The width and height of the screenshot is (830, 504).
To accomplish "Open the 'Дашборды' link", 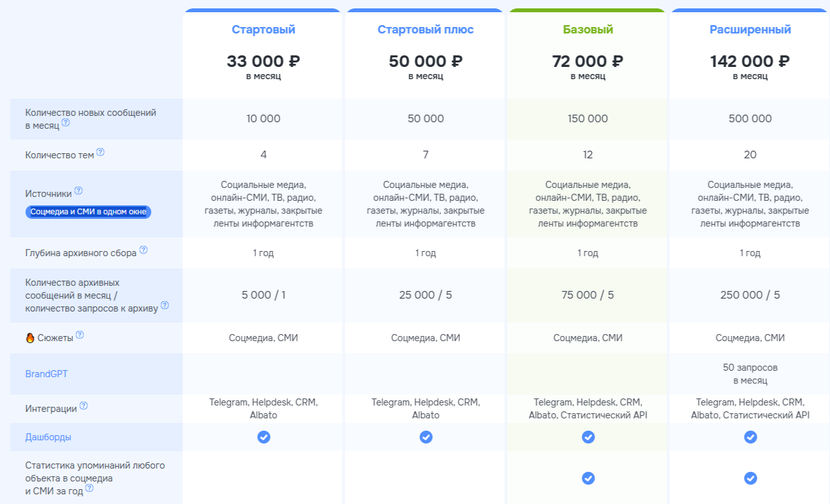I will pos(48,437).
